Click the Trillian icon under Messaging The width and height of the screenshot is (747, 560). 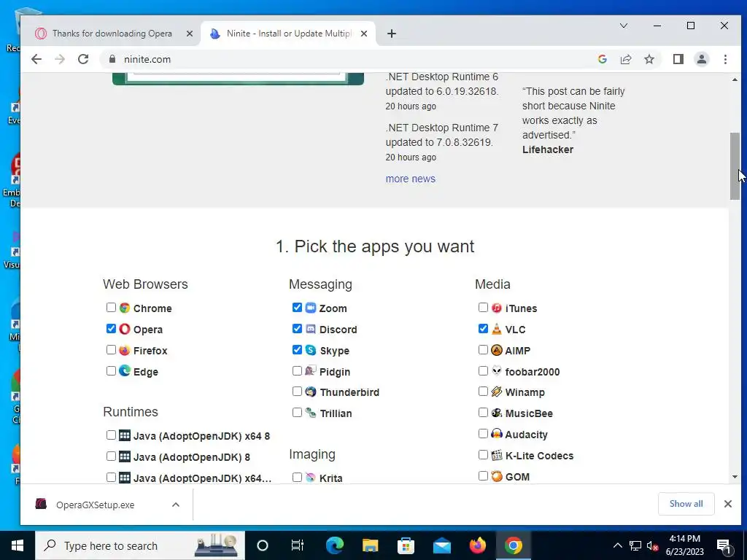311,413
